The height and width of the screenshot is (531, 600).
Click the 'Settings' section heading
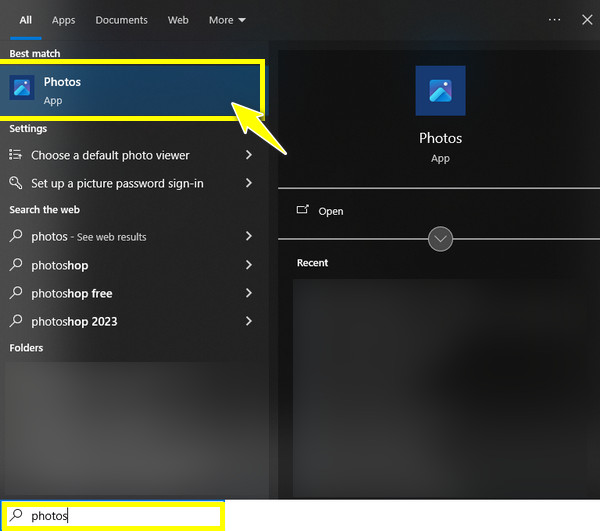tap(28, 129)
